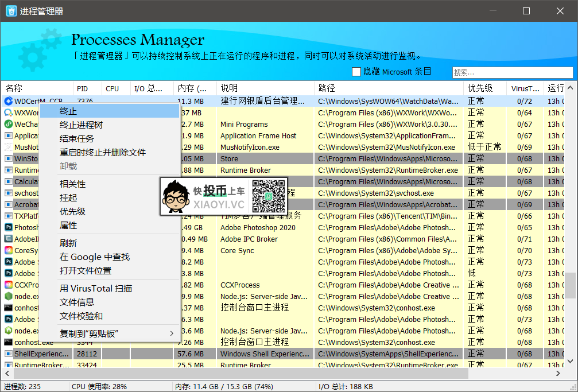This screenshot has height=392, width=578.
Task: Click the Acrobat process row icon
Action: click(8, 204)
